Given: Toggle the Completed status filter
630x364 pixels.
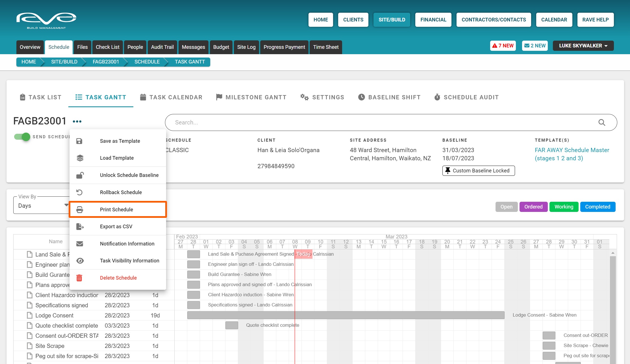Looking at the screenshot, I should 598,207.
